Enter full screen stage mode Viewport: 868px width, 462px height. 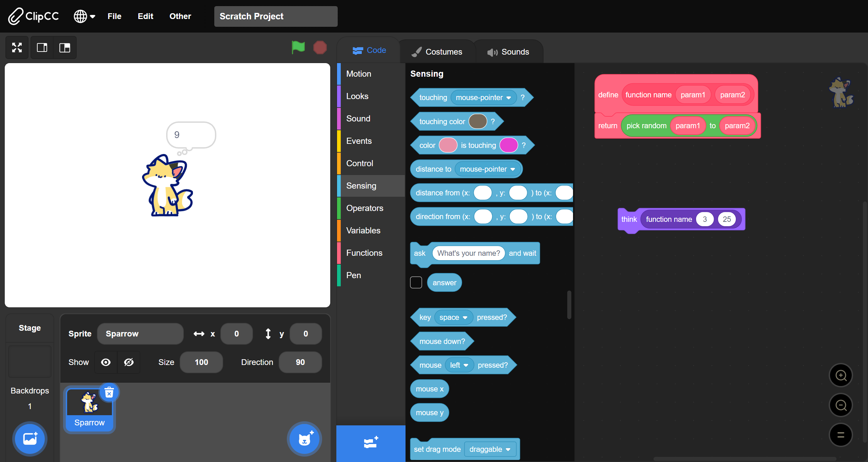pos(17,47)
